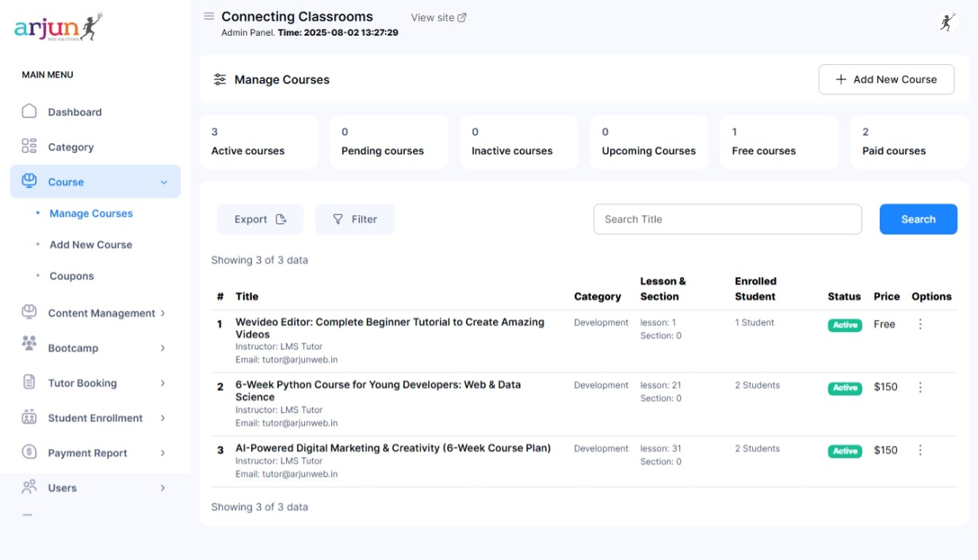Open options dots for Wevideo Editor course

click(920, 324)
